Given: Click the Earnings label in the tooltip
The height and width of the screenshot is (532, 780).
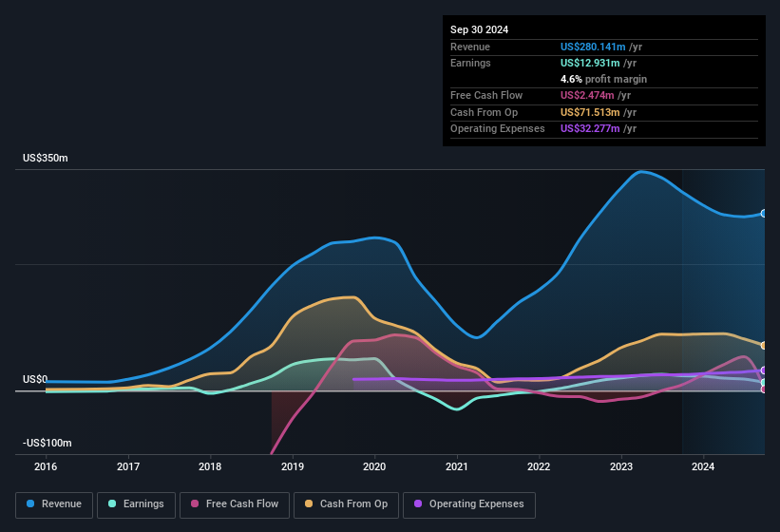Looking at the screenshot, I should click(470, 63).
